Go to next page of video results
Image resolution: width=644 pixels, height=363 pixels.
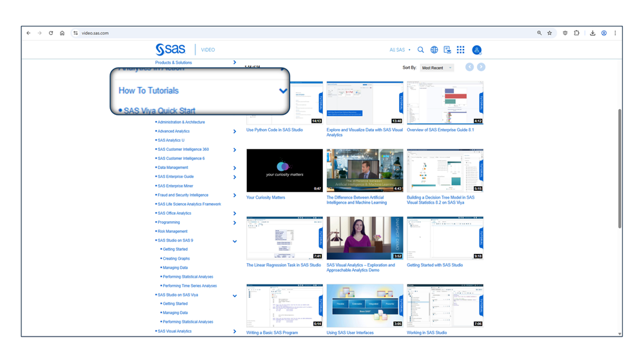pos(481,67)
